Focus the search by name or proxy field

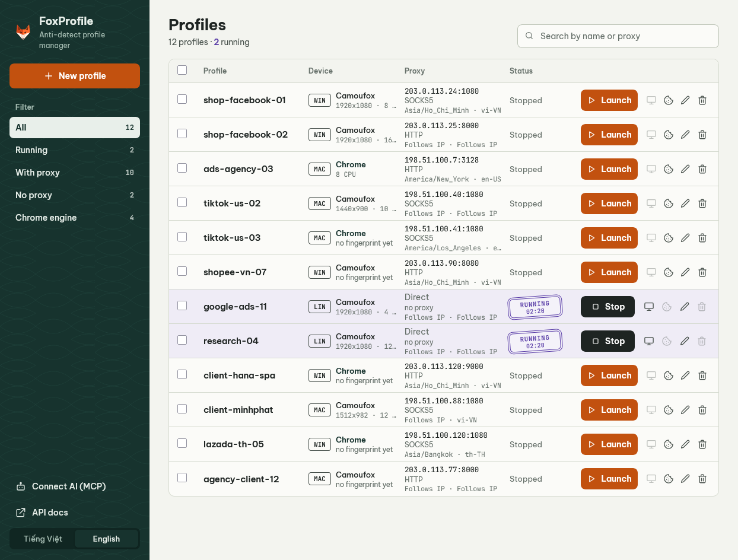coord(618,36)
